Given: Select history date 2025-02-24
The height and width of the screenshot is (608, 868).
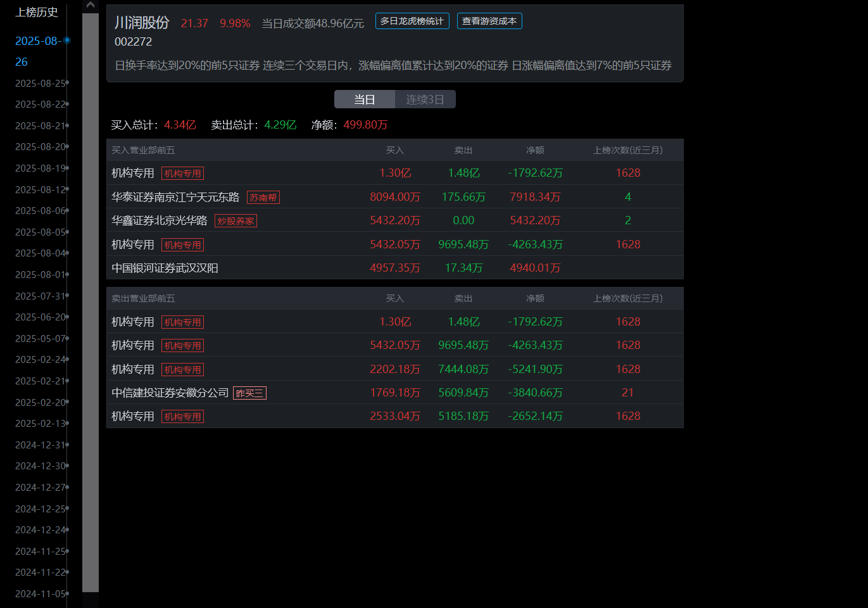Looking at the screenshot, I should point(41,359).
